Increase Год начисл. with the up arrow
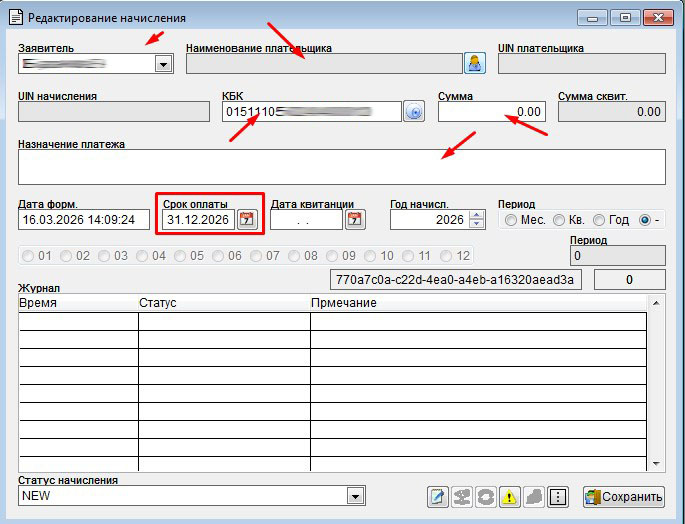This screenshot has height=524, width=685. [x=476, y=214]
